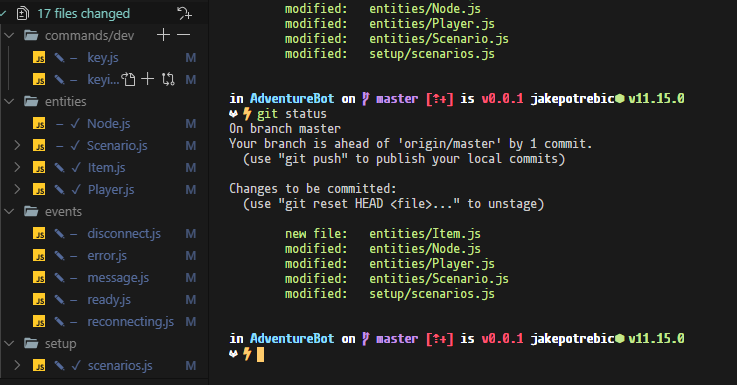Viewport: 737px width, 385px height.
Task: Click the JS icon beside message.js
Action: tap(39, 277)
